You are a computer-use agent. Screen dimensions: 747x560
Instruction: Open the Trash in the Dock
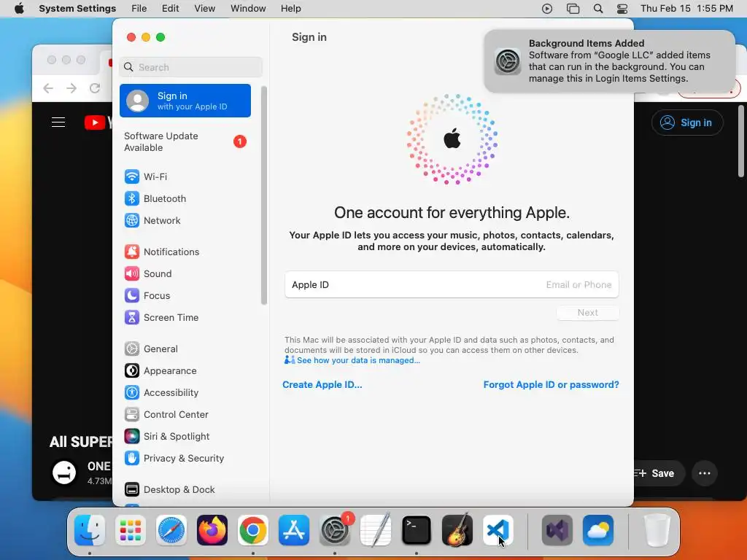(x=657, y=530)
